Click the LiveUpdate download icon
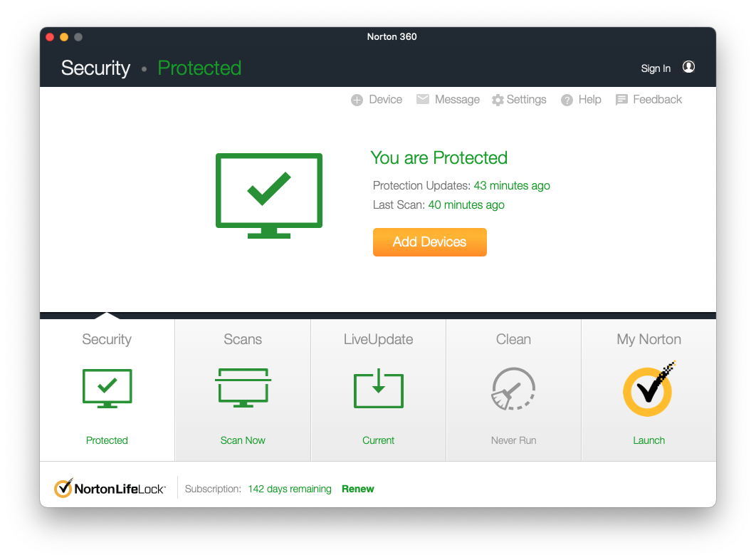Screen dimensions: 756x560 [379, 388]
